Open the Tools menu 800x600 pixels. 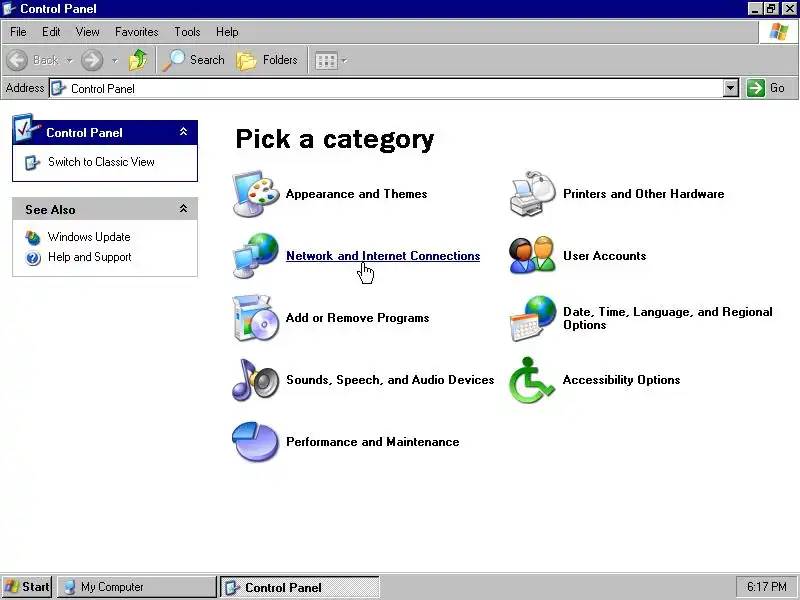tap(187, 32)
